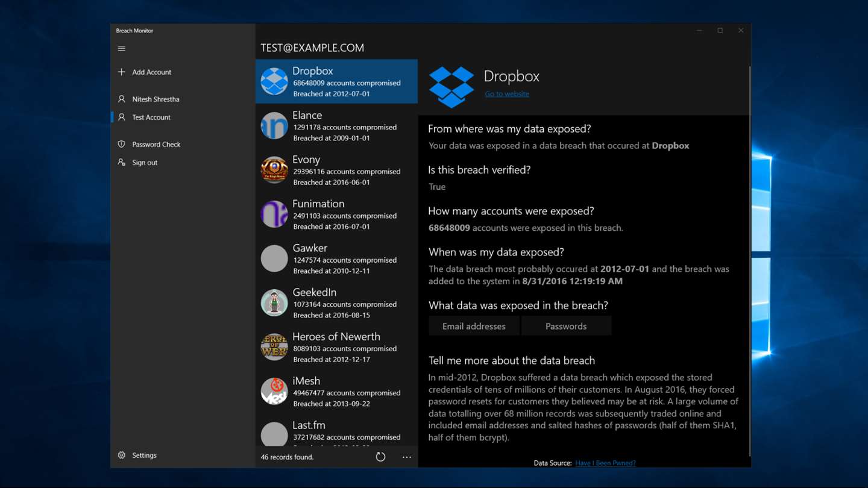Select the Elance breach entry title

pos(307,115)
